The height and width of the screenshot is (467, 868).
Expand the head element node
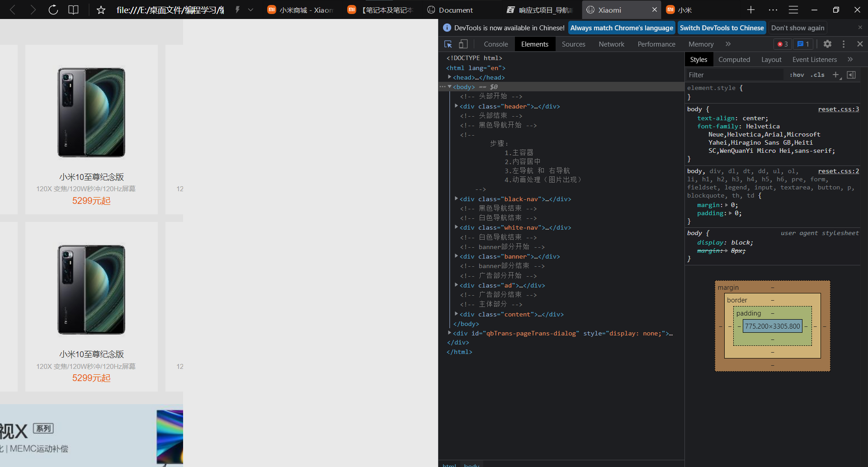click(x=449, y=77)
